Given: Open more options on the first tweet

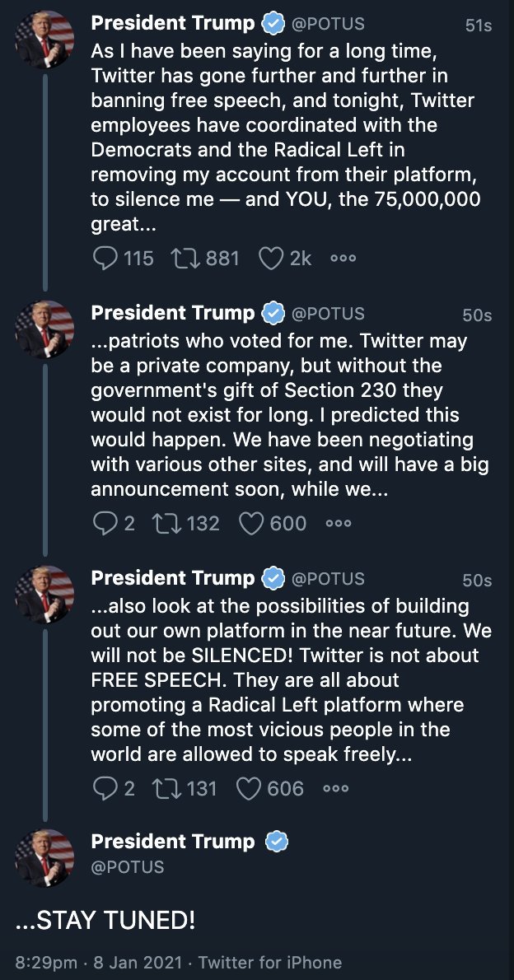Looking at the screenshot, I should point(343,259).
